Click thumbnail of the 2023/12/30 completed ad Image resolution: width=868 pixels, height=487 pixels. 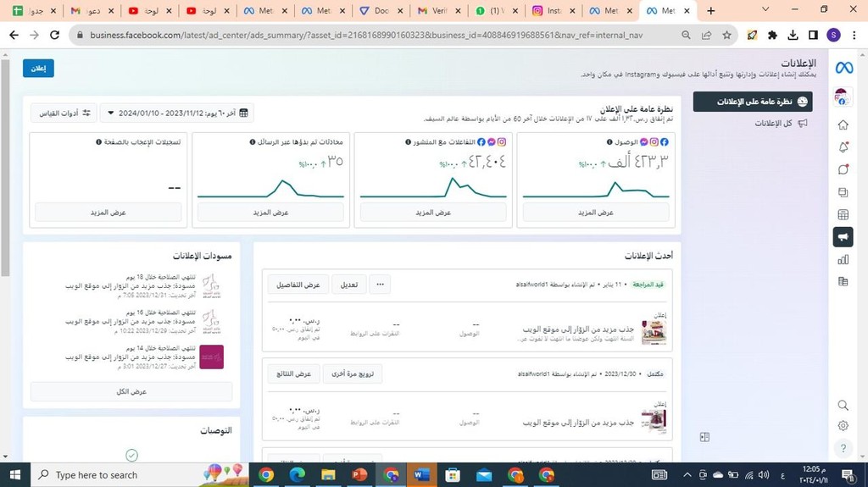654,422
